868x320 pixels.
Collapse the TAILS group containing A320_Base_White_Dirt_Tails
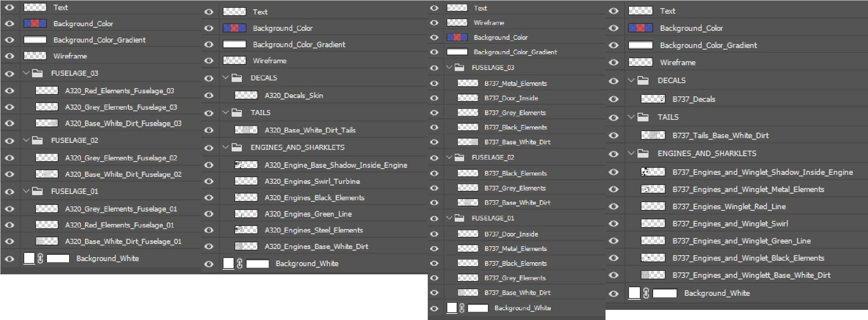pos(225,112)
